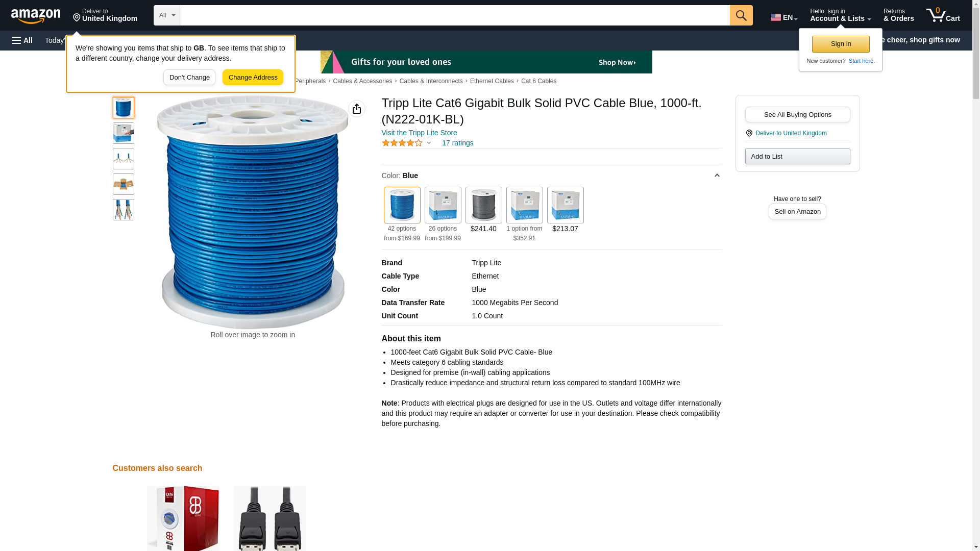
Task: Click into the search input field
Action: (x=455, y=15)
